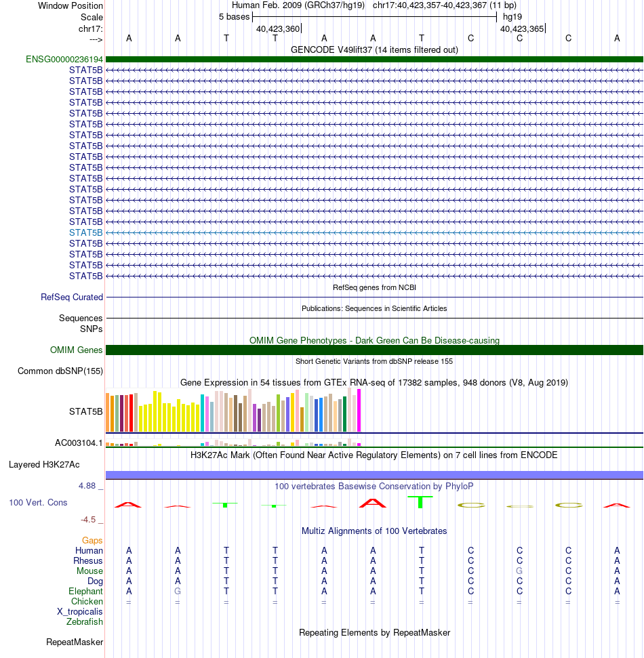This screenshot has height=658, width=644.
Task: Click the STAT5B GTEx expression bar chart
Action: (233, 411)
